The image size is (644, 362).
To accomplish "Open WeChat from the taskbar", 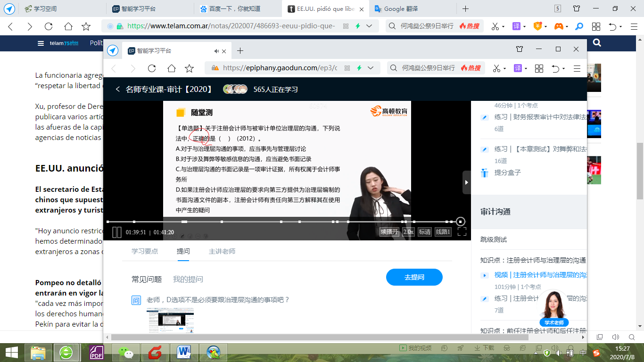I will coord(125,352).
